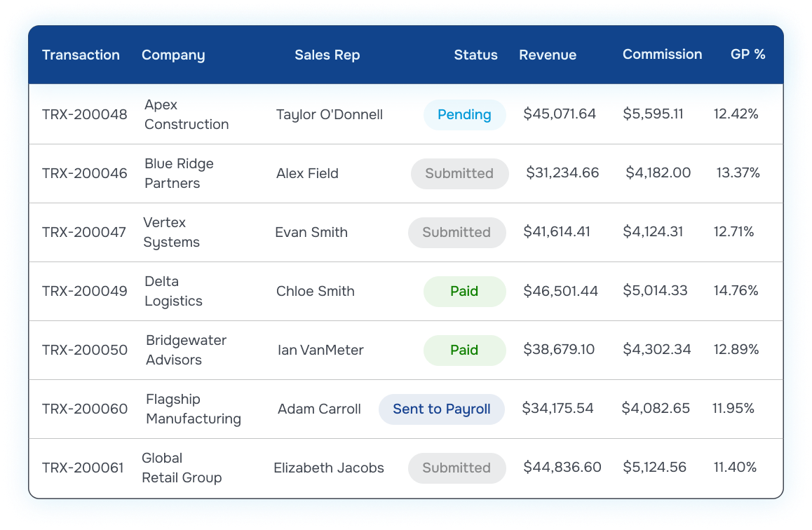Screen dimensions: 812x530
Task: Sort by the Status column header
Action: coord(476,55)
